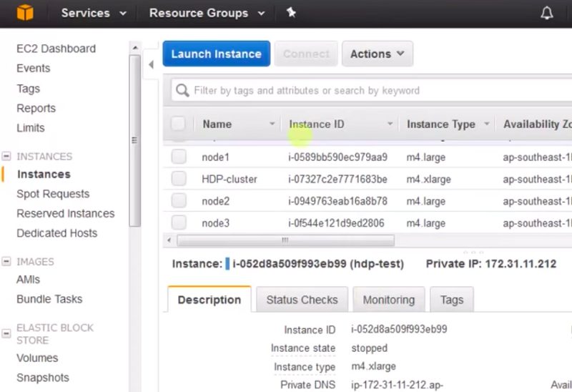Select instance ID i-07327c2e7771683be

click(x=337, y=179)
